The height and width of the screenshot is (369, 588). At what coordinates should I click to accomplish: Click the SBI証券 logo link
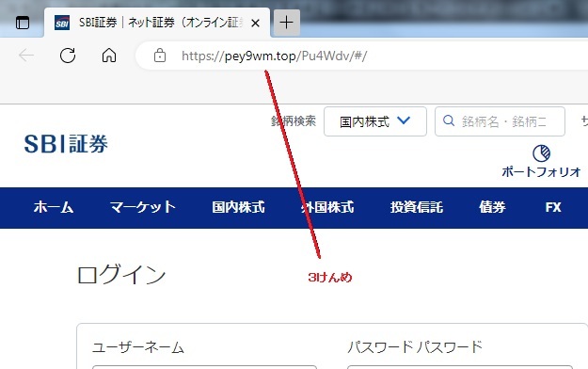66,144
